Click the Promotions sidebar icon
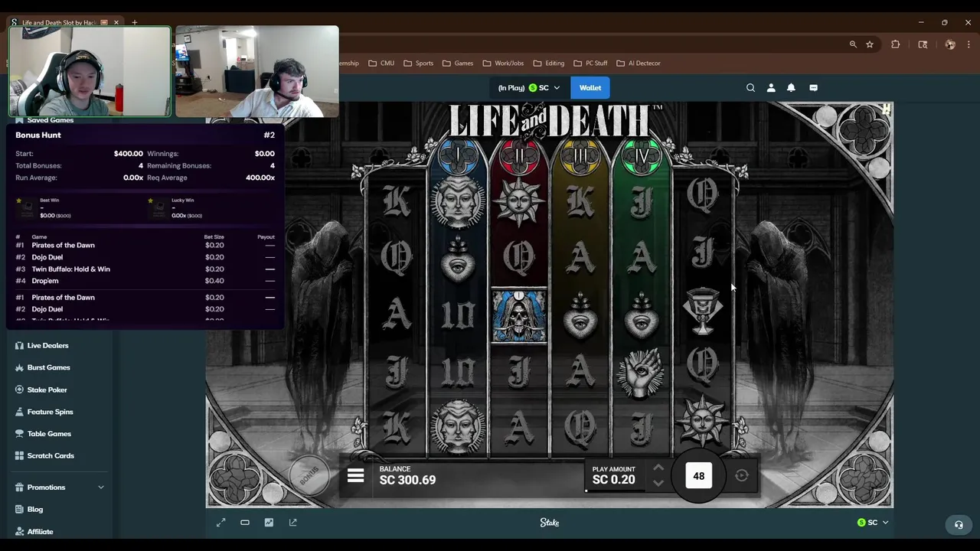 pos(19,487)
